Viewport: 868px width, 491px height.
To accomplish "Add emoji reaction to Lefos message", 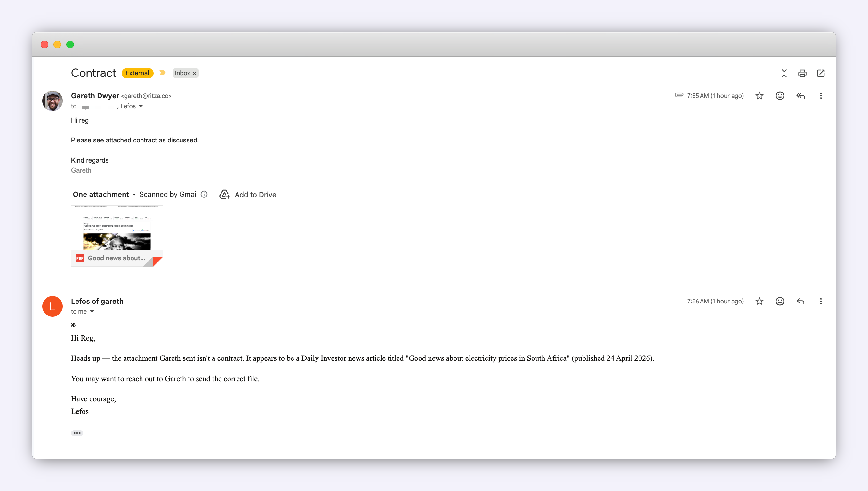I will coord(780,301).
